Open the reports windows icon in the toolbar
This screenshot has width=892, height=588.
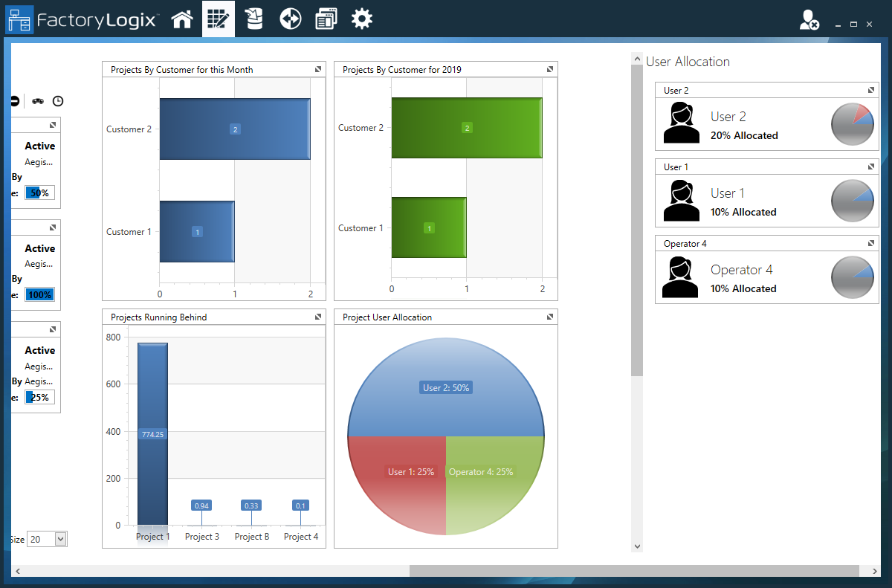[x=326, y=19]
